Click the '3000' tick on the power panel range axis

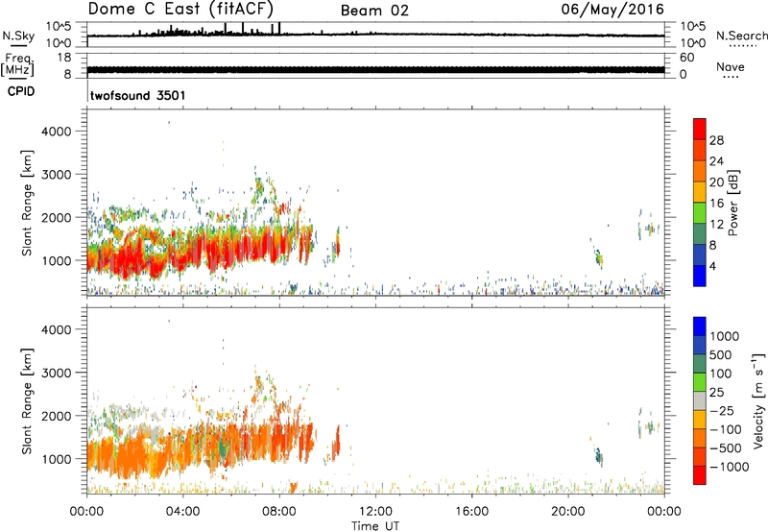(56, 175)
